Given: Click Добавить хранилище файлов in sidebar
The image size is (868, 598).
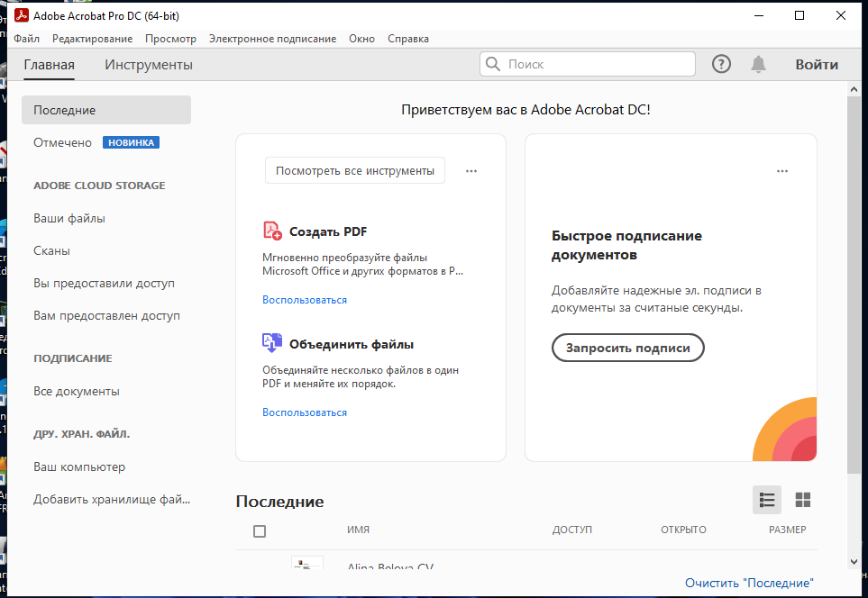Looking at the screenshot, I should 111,500.
